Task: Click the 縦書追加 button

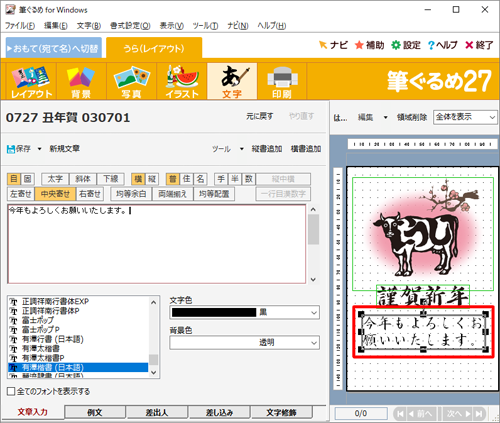Action: tap(267, 149)
